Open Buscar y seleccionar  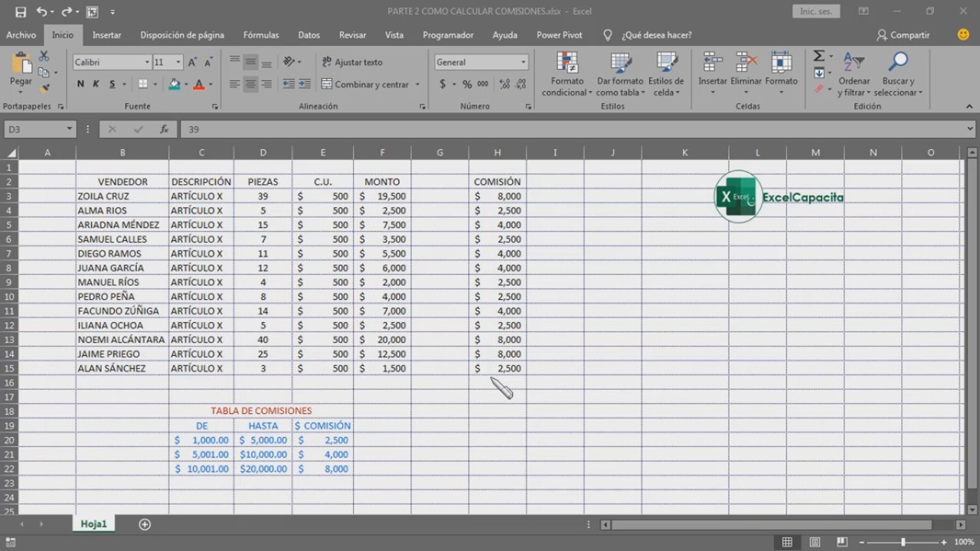(x=898, y=74)
